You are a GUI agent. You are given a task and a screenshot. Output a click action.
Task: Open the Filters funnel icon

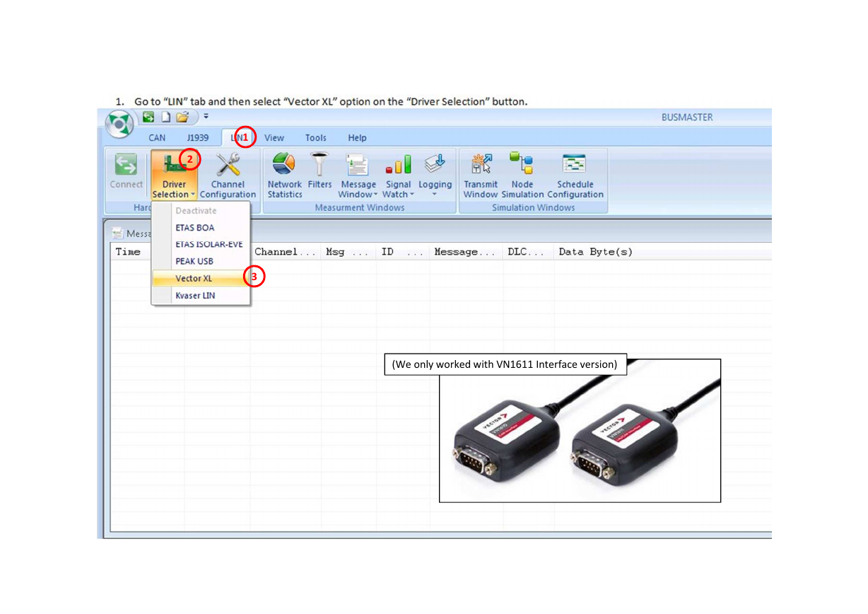pyautogui.click(x=319, y=164)
